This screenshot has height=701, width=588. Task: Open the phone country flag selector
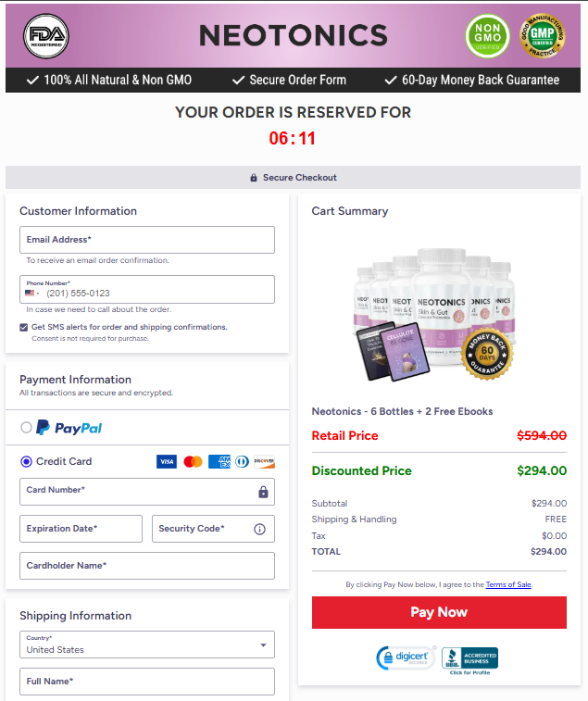pyautogui.click(x=32, y=294)
